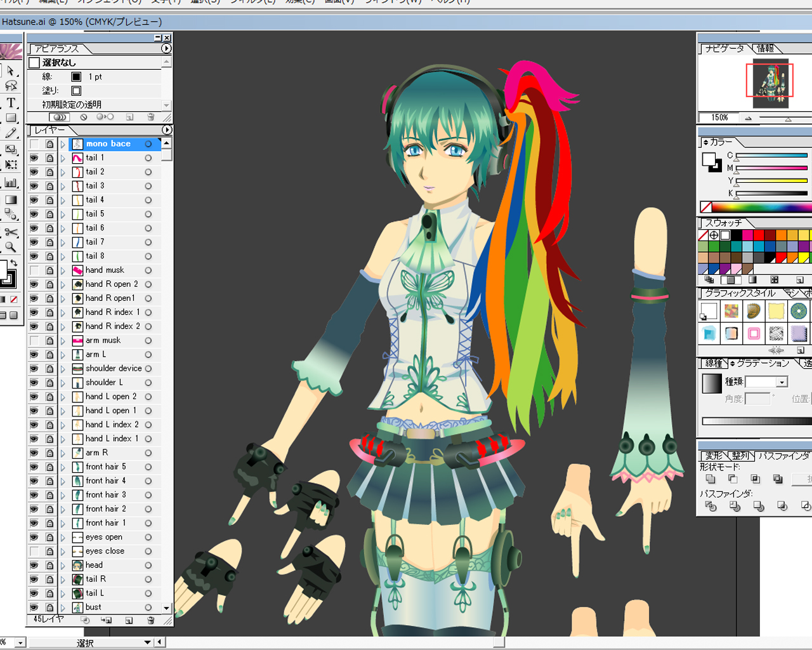This screenshot has width=812, height=650.
Task: Show the arm musk layer
Action: pos(34,340)
